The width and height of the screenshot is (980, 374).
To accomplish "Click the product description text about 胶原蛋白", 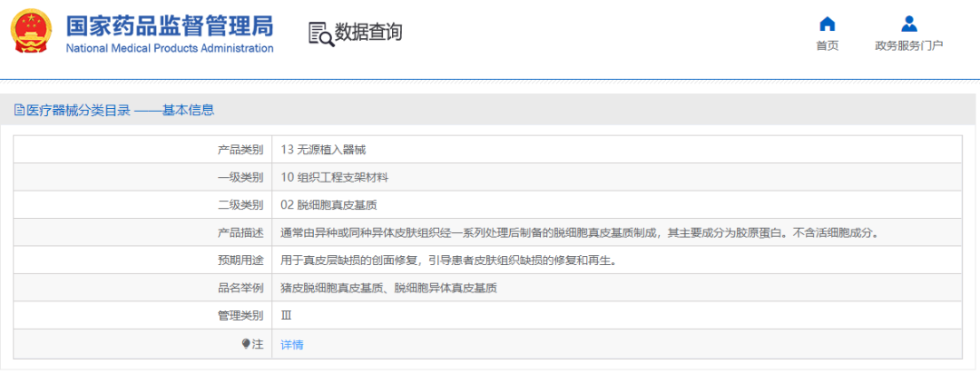I will [580, 232].
